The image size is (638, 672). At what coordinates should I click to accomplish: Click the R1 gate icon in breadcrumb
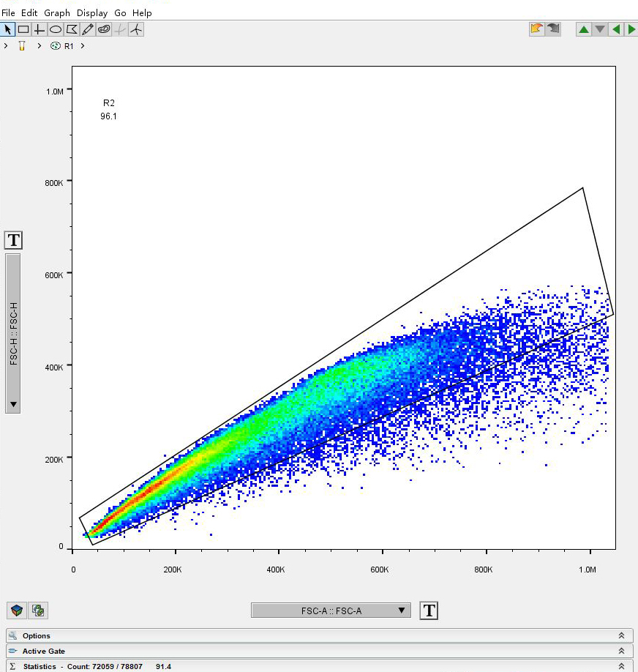[56, 46]
